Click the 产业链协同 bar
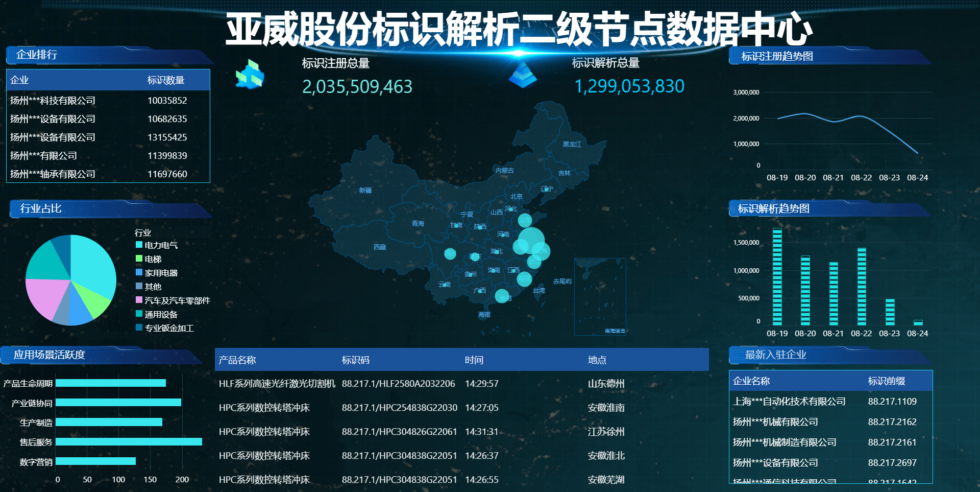Screen dimensions: 980x492 pyautogui.click(x=118, y=403)
